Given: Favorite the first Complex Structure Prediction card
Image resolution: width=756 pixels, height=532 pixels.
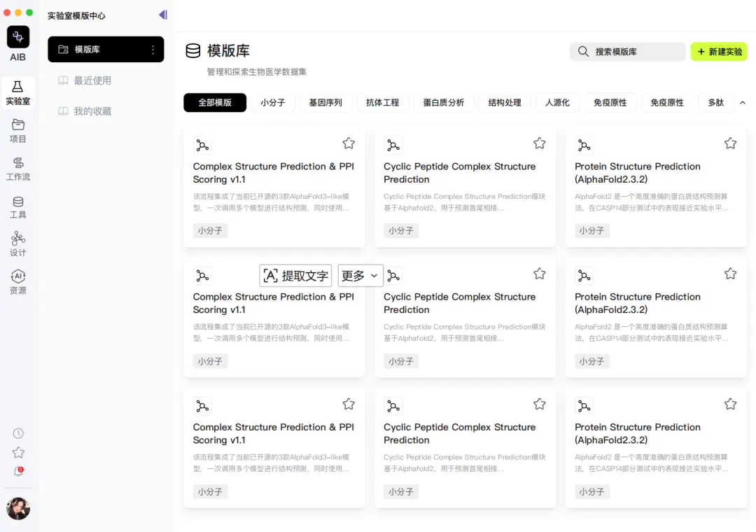Looking at the screenshot, I should (349, 143).
